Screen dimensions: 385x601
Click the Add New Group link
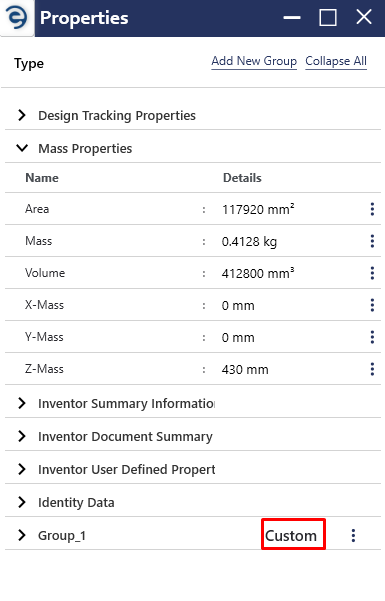254,61
